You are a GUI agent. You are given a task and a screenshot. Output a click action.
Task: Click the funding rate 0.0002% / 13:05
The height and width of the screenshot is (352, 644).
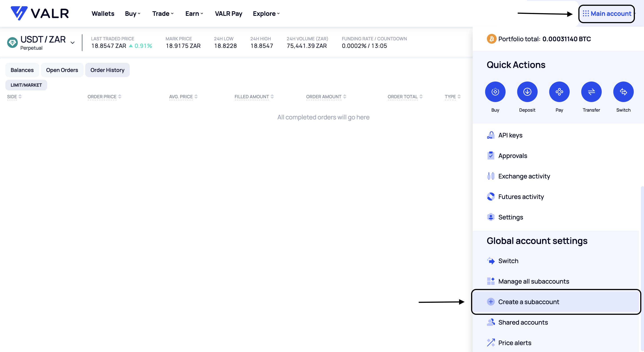(x=364, y=46)
